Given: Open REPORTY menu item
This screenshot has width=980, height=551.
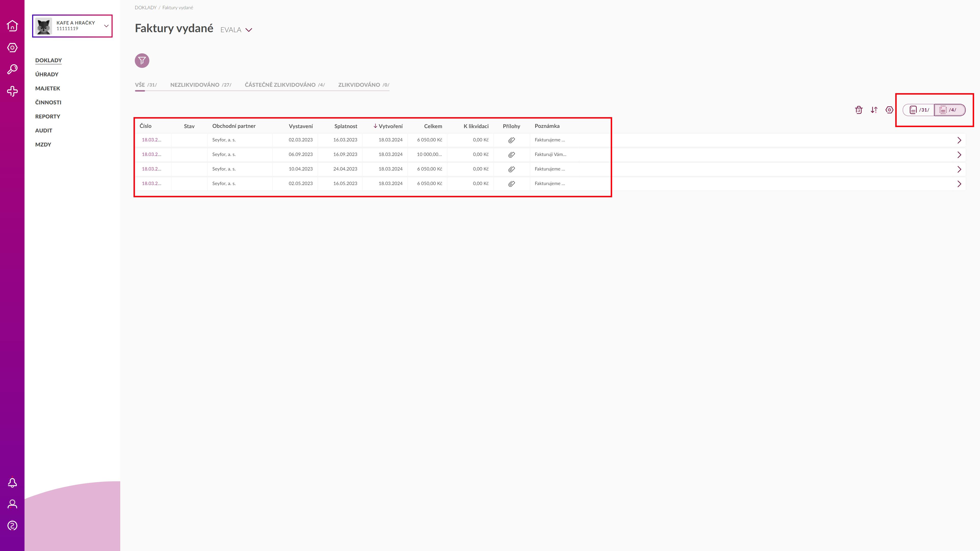Looking at the screenshot, I should pos(47,116).
